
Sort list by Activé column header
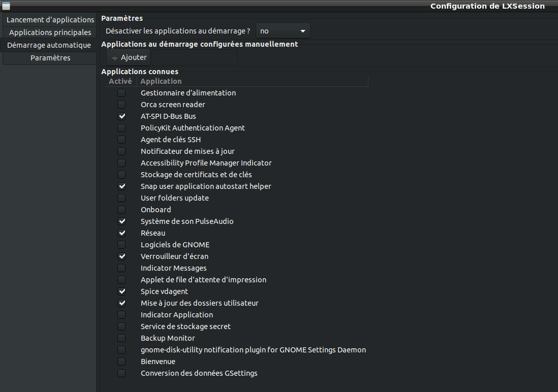pyautogui.click(x=120, y=81)
